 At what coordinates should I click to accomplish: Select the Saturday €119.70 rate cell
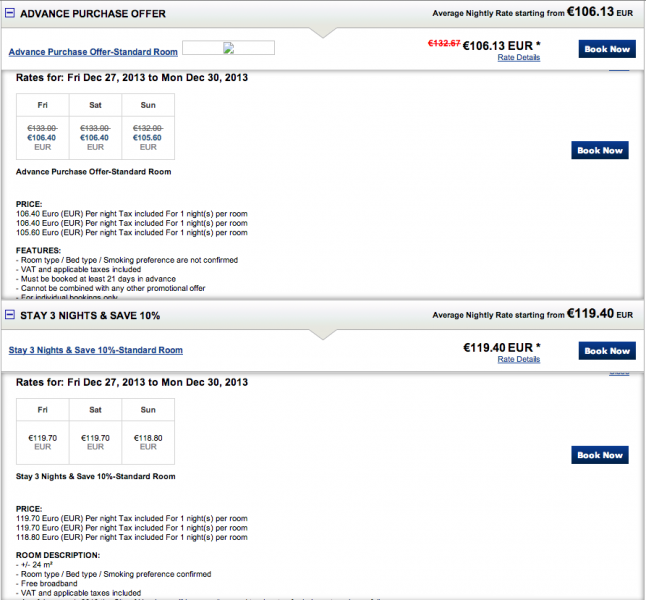[95, 437]
